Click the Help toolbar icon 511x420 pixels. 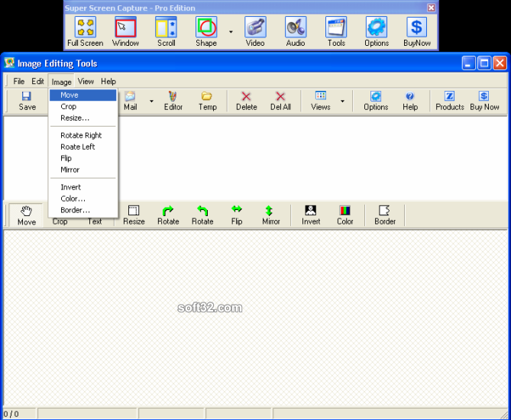[410, 101]
